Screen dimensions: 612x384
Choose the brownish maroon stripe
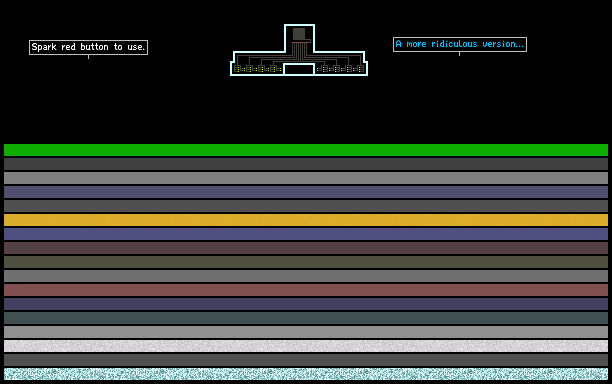306,248
